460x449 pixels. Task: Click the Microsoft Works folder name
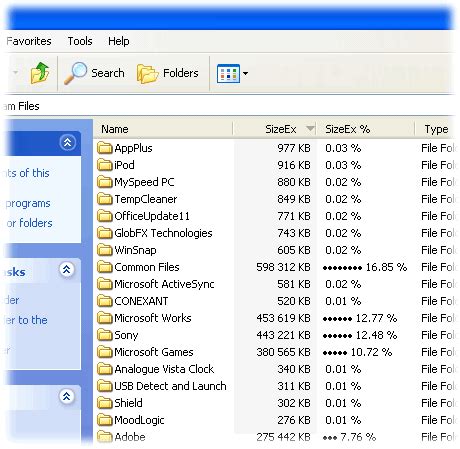tap(153, 318)
